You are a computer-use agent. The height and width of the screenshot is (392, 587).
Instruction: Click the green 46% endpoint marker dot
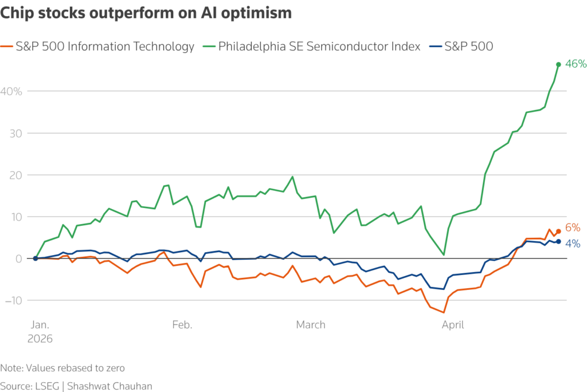tap(558, 64)
